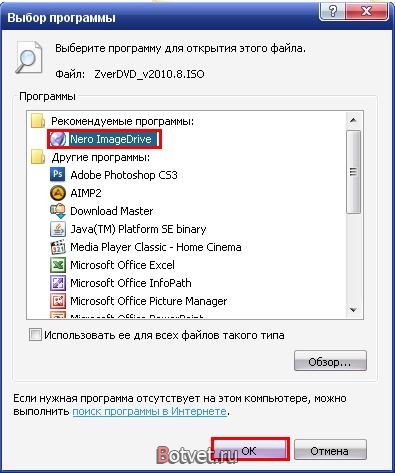Screen dimensions: 395x473
Task: Open the 'Обзор...' browse button
Action: click(x=330, y=361)
